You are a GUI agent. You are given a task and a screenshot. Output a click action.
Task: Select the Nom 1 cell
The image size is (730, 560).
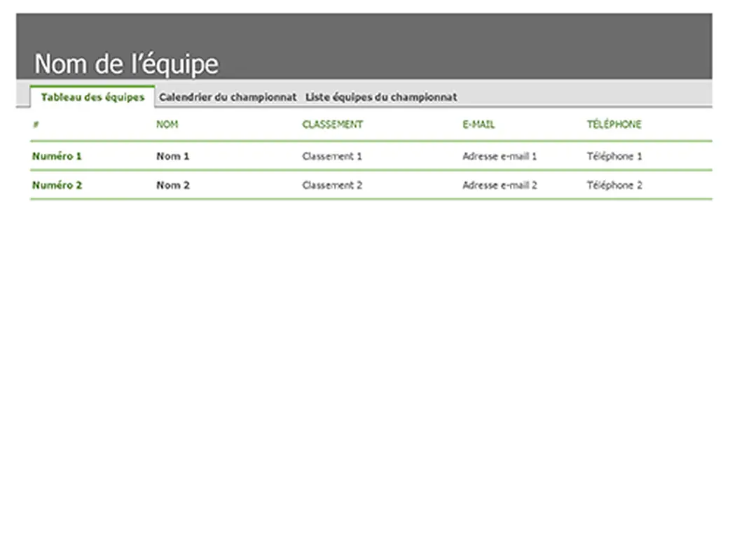[172, 156]
